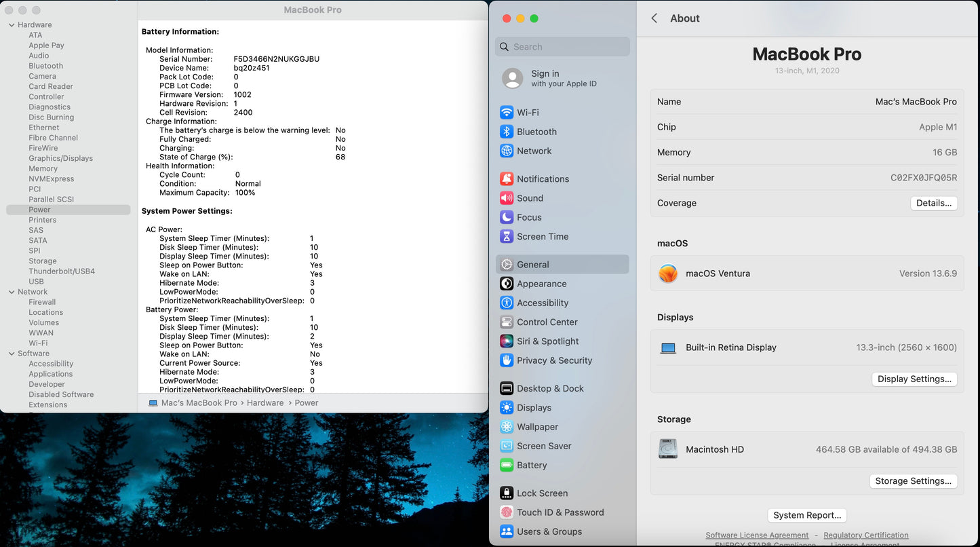Open Bluetooth settings via its blue icon
This screenshot has height=547, width=980.
coord(507,132)
